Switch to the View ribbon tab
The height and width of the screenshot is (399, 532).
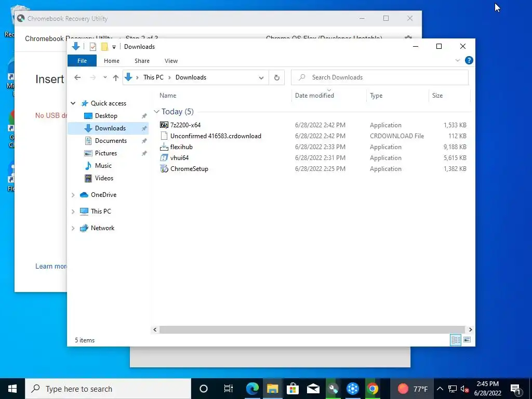tap(171, 61)
